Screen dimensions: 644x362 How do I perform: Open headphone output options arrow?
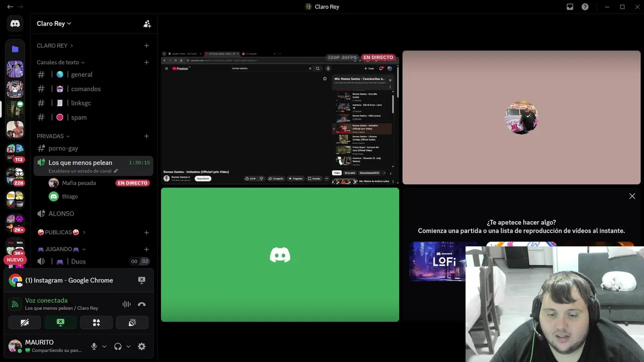click(128, 346)
